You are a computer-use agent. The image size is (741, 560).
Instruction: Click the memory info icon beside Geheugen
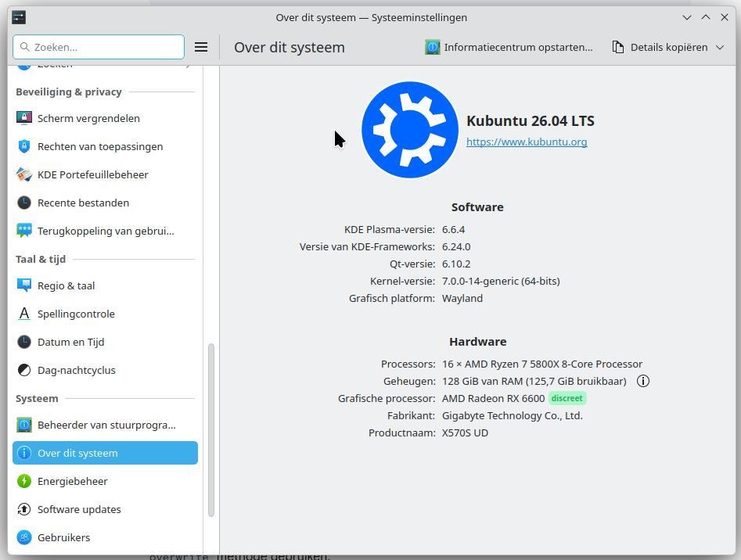tap(643, 381)
